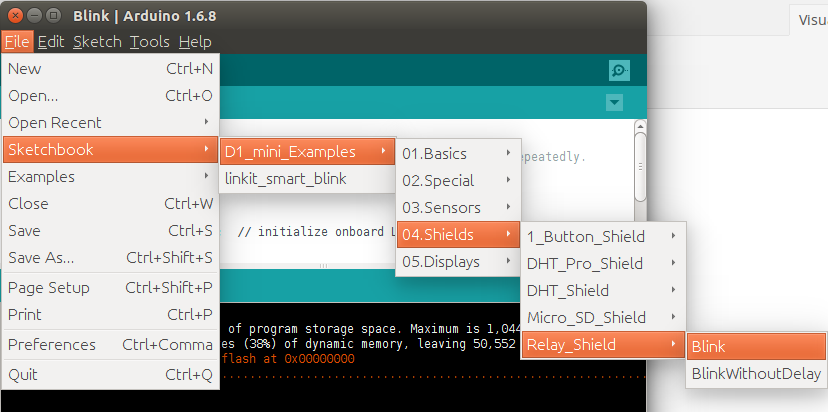Open the Serial Monitor magnifier icon
This screenshot has width=828, height=412.
[x=619, y=70]
